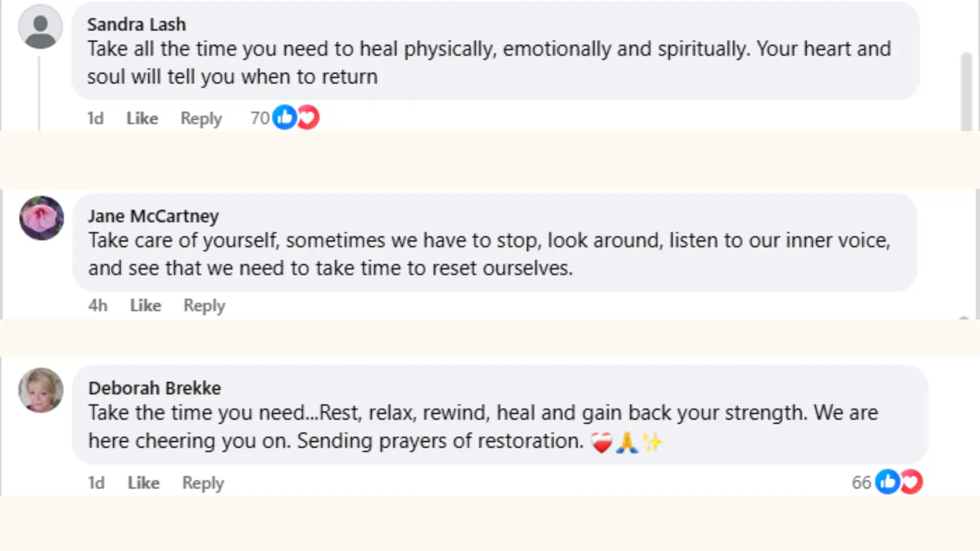Viewport: 980px width, 551px height.
Task: Open Sandra Lash's profile name link
Action: [136, 24]
